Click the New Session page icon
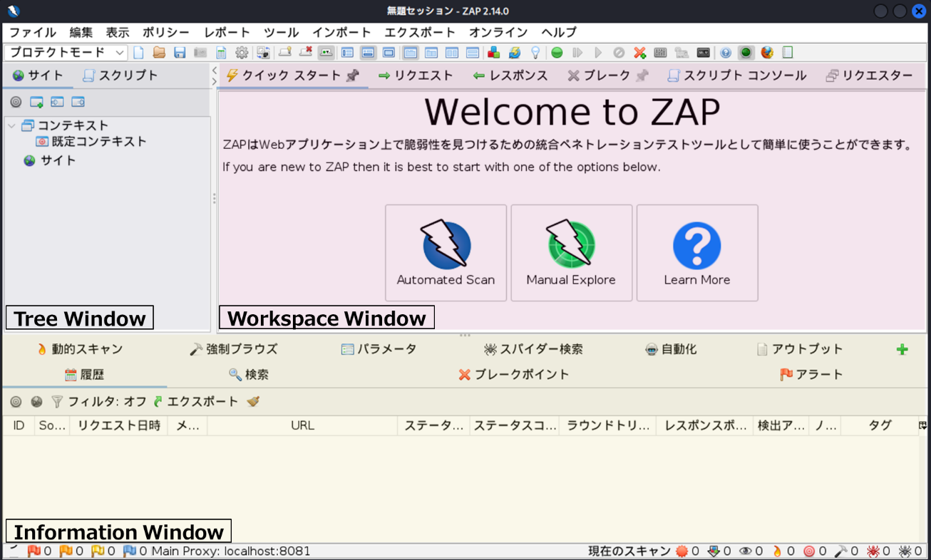The height and width of the screenshot is (560, 931). pyautogui.click(x=139, y=53)
